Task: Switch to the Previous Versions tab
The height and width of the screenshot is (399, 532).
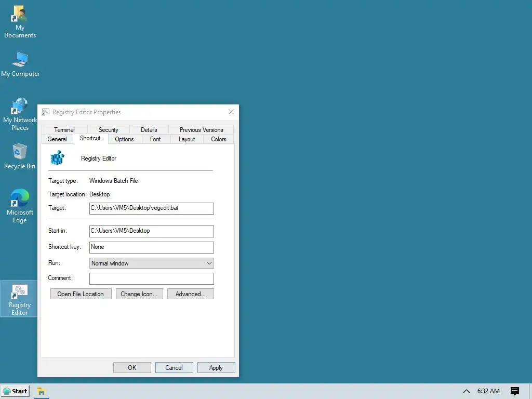Action: coord(201,129)
